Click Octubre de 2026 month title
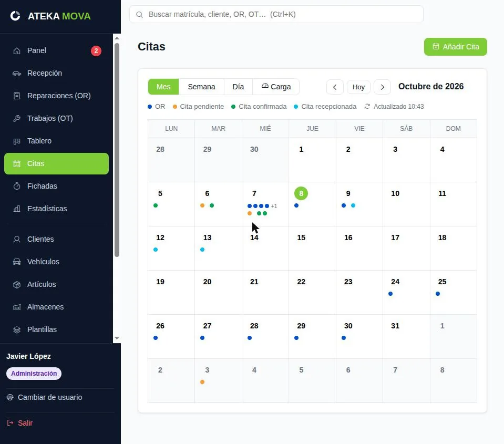 click(431, 86)
